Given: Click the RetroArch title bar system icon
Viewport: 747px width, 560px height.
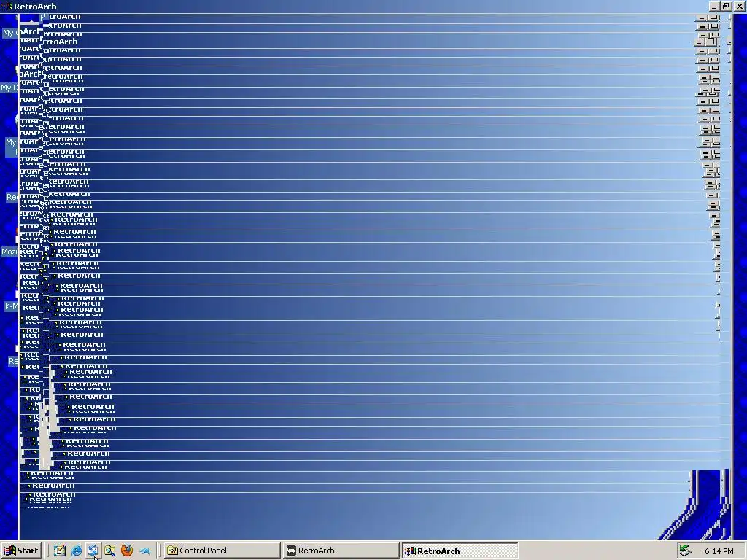Looking at the screenshot, I should tap(7, 6).
